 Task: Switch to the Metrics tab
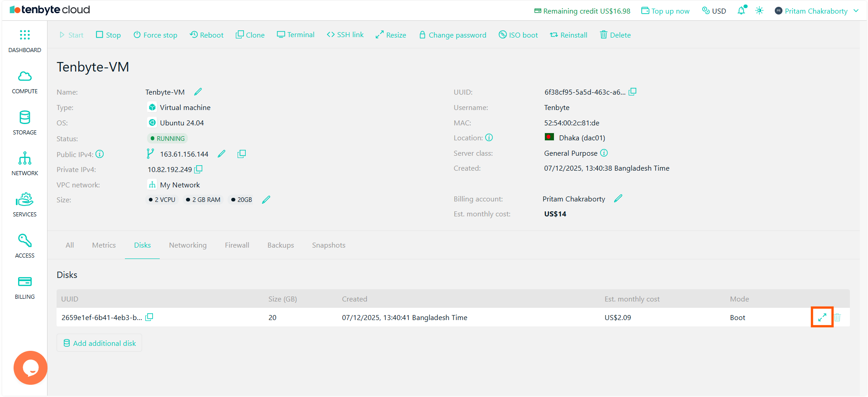pyautogui.click(x=104, y=245)
